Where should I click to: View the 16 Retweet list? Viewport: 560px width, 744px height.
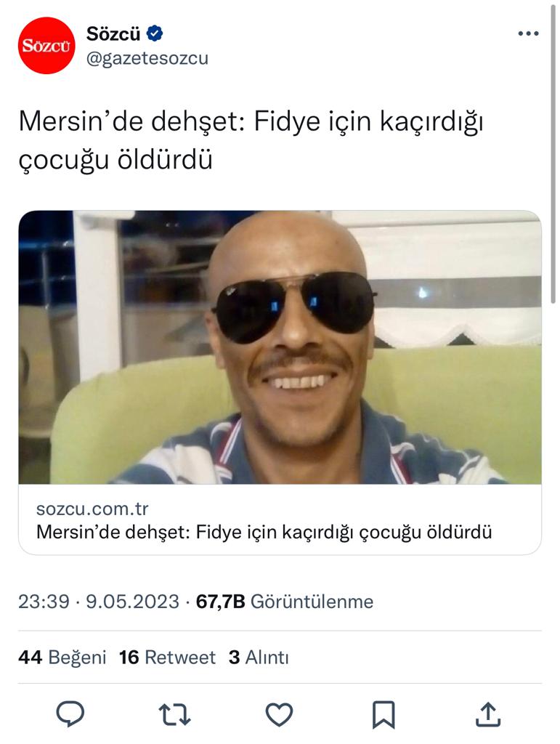pos(167,658)
